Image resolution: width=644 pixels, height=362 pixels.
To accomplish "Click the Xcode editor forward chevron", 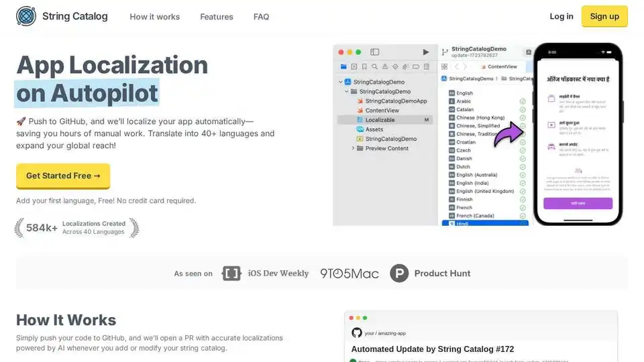I will [x=465, y=66].
